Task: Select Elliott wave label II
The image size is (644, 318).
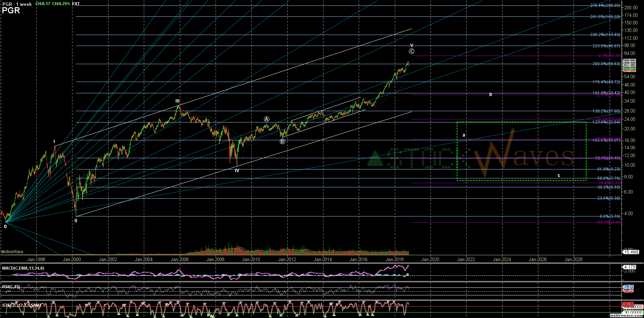Action: (76, 221)
